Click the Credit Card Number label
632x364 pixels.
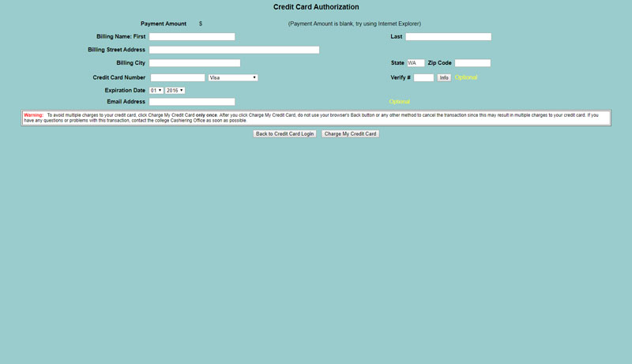(x=119, y=77)
